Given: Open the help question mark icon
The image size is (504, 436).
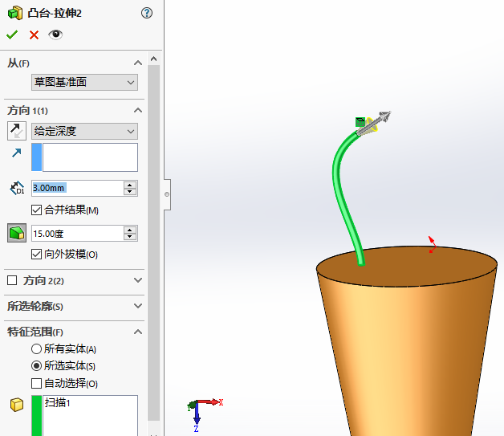Looking at the screenshot, I should [x=146, y=13].
